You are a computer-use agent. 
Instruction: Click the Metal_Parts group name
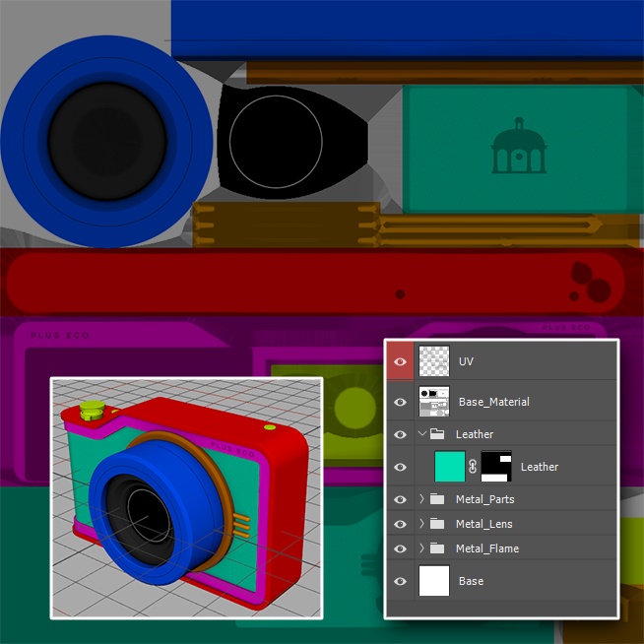click(485, 499)
